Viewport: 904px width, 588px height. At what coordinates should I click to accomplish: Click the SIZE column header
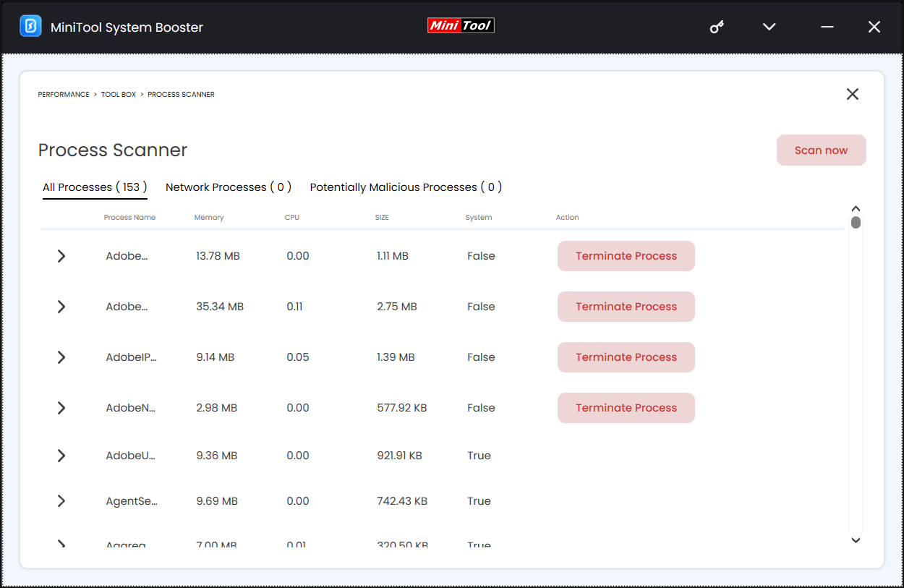coord(382,218)
